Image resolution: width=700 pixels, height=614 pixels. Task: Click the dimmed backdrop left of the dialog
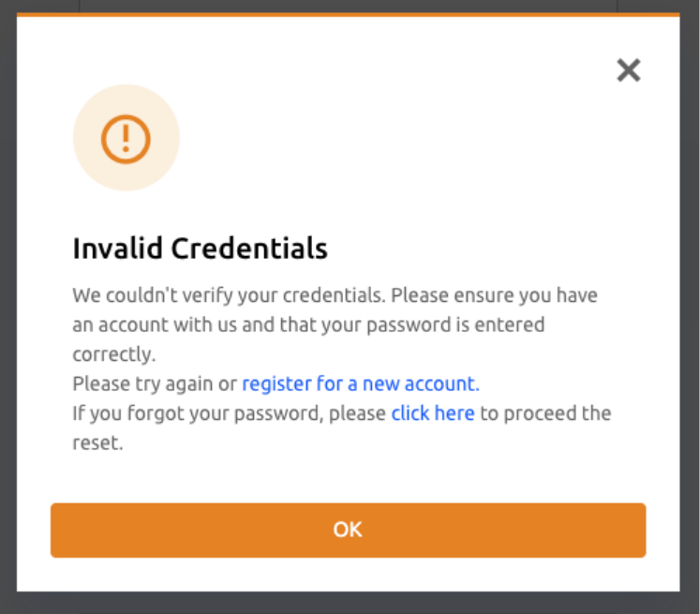(x=7, y=309)
